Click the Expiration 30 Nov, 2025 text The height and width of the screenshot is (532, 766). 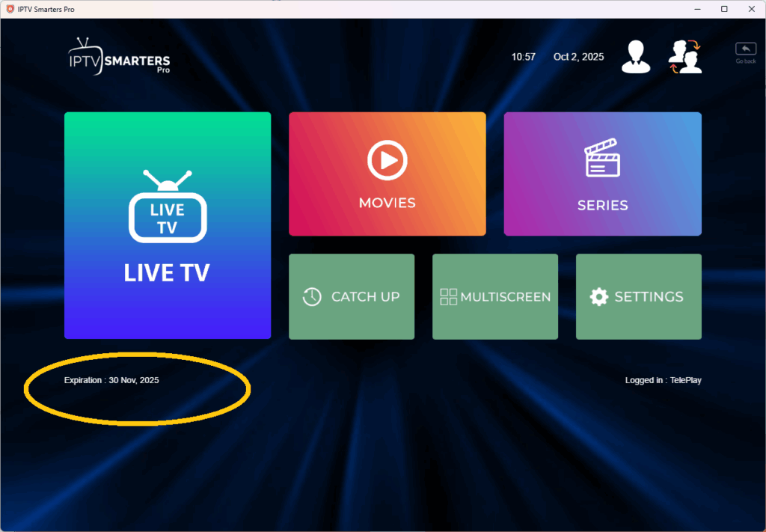coord(111,381)
